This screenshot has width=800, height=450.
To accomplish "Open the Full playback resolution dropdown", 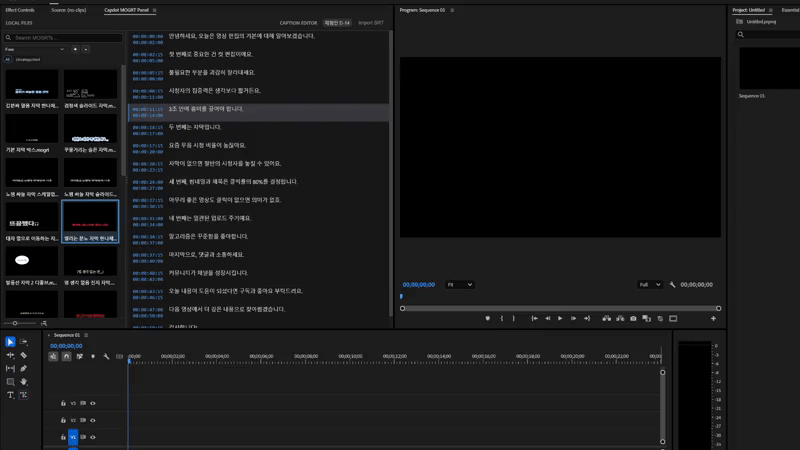I will [649, 285].
